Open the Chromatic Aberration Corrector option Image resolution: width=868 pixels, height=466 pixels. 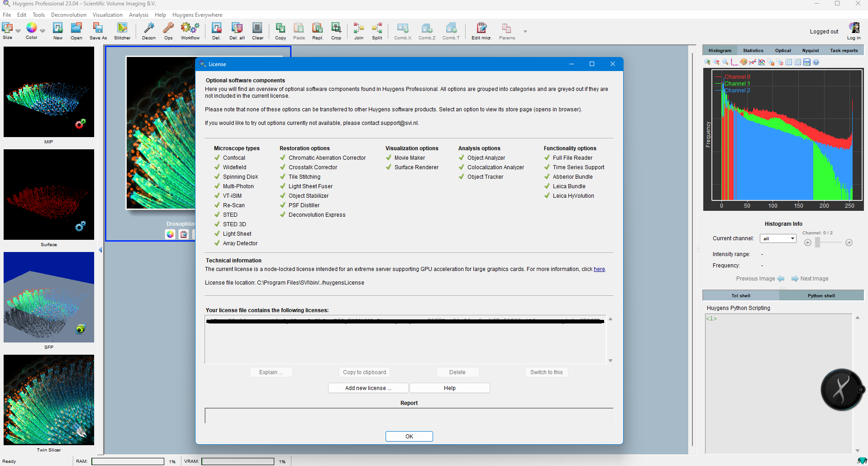click(323, 158)
